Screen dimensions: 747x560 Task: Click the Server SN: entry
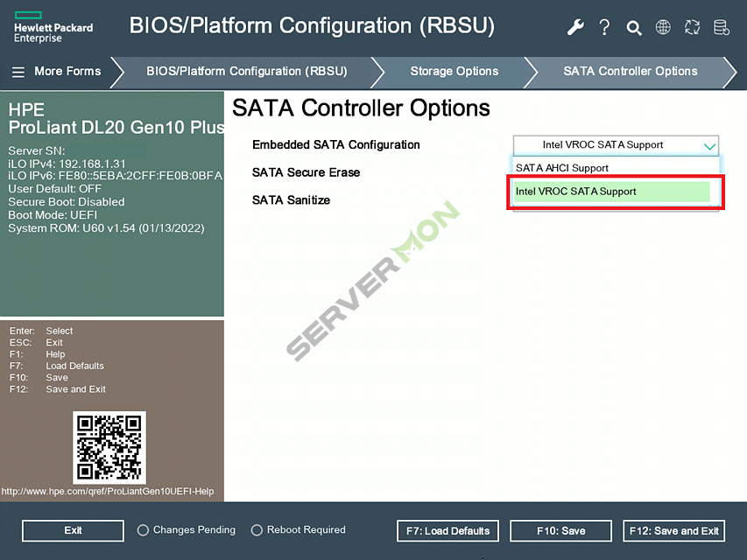click(x=37, y=151)
